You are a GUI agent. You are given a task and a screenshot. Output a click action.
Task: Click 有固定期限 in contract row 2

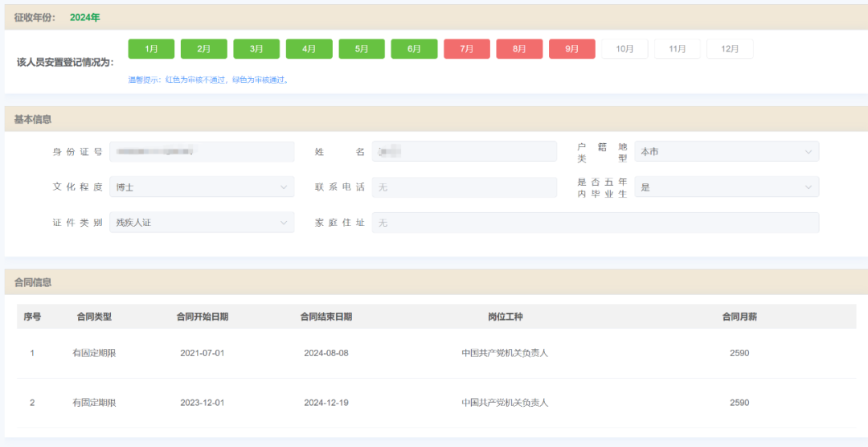(x=94, y=403)
